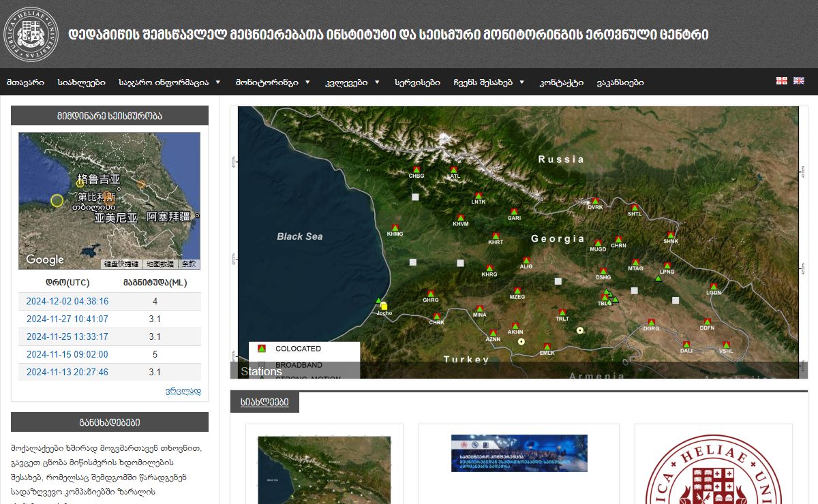The height and width of the screenshot is (504, 818).
Task: Open earthquake entry 2024-11-25 13:33:17
Action: (67, 336)
